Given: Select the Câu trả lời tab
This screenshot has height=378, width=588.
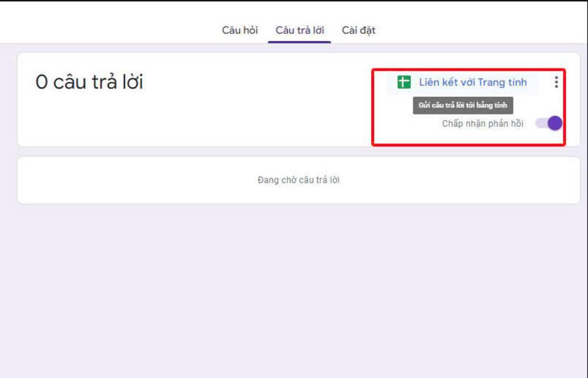Looking at the screenshot, I should (300, 30).
